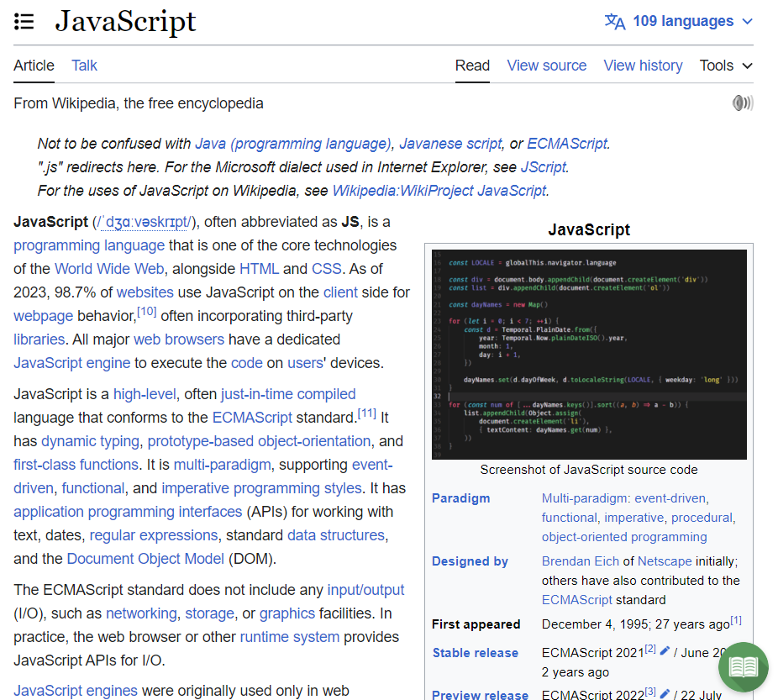Open the runtime system link
778x700 pixels.
[x=290, y=637]
